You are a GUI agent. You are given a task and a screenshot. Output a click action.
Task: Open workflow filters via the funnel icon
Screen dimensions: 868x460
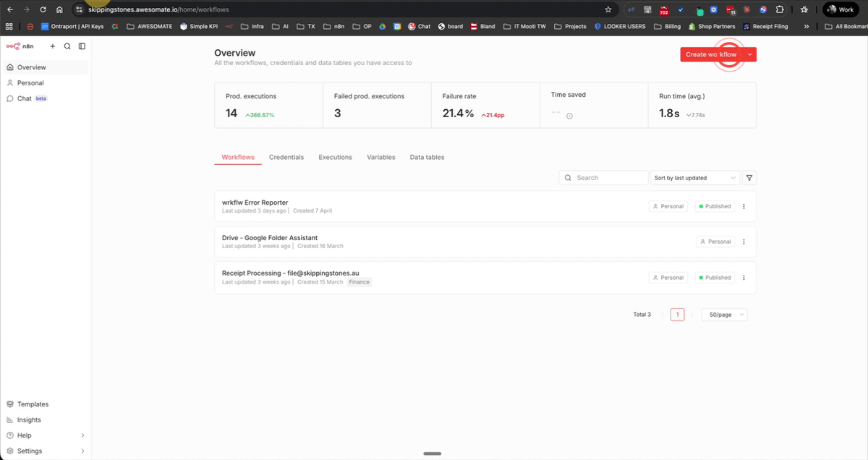tap(749, 177)
